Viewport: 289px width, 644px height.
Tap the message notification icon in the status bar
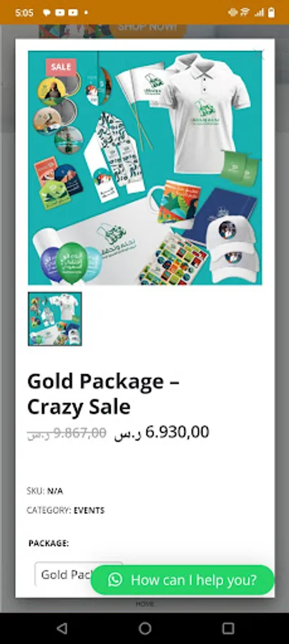pos(46,13)
